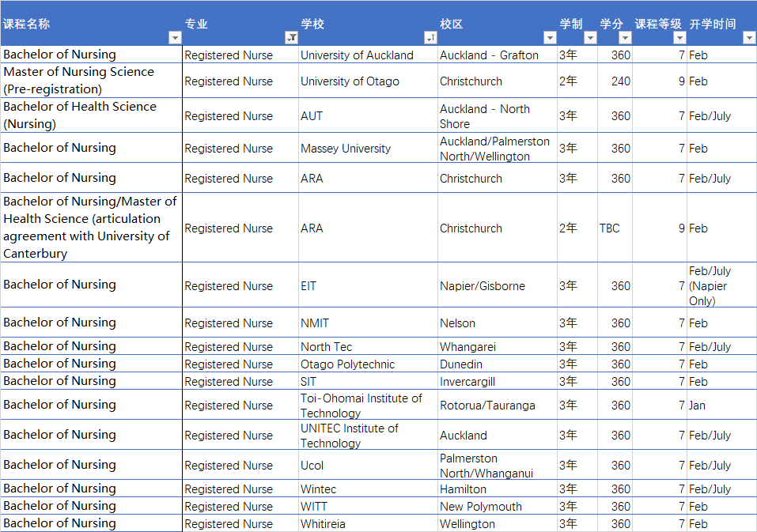Select the Toi-Ohomai Institute of Technology cell
Image resolution: width=757 pixels, height=532 pixels.
(368, 406)
